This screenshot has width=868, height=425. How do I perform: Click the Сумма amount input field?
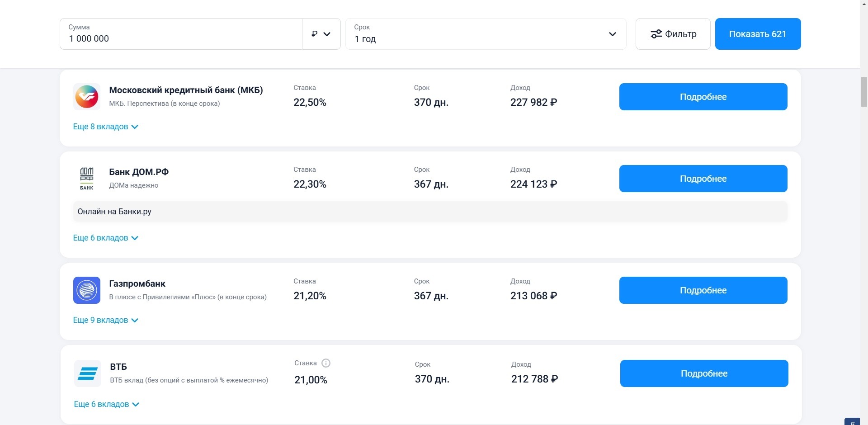[x=181, y=34]
